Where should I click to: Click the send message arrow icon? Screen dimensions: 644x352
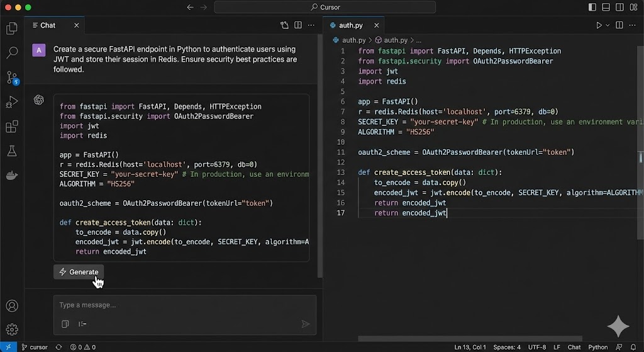[x=306, y=324]
